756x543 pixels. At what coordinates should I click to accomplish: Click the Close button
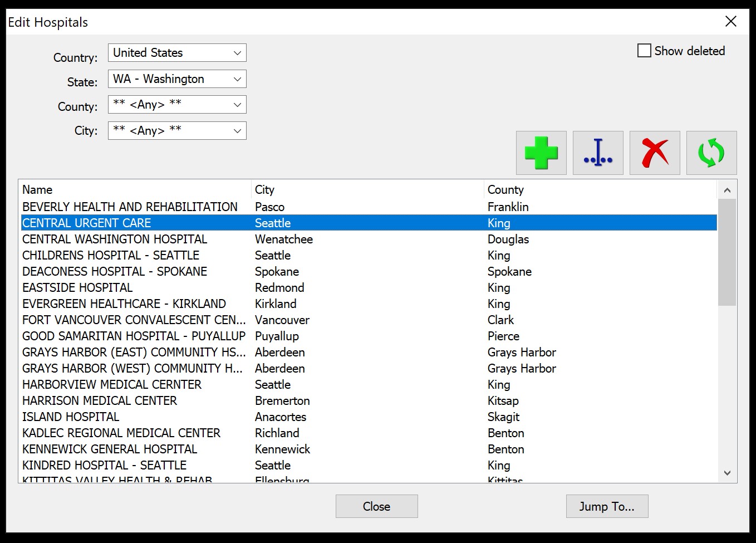pos(377,506)
